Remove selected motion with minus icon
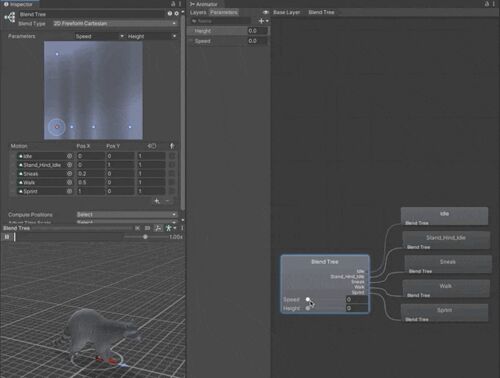 pyautogui.click(x=167, y=201)
